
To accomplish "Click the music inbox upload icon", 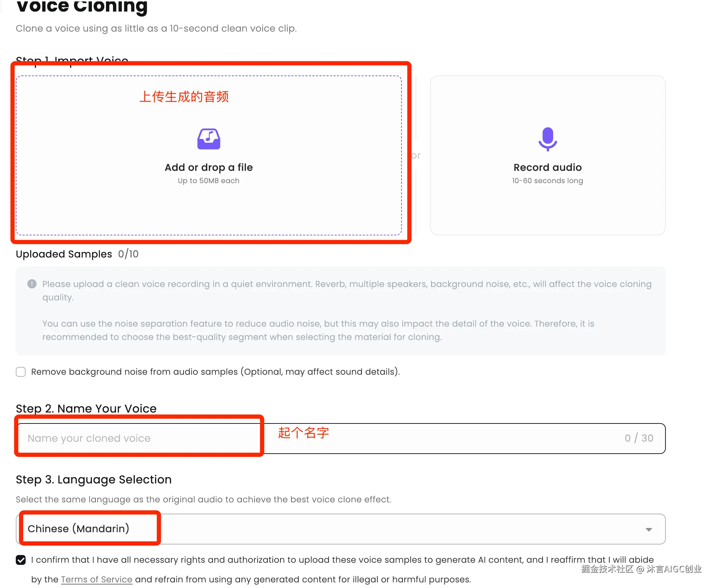I will [x=208, y=139].
